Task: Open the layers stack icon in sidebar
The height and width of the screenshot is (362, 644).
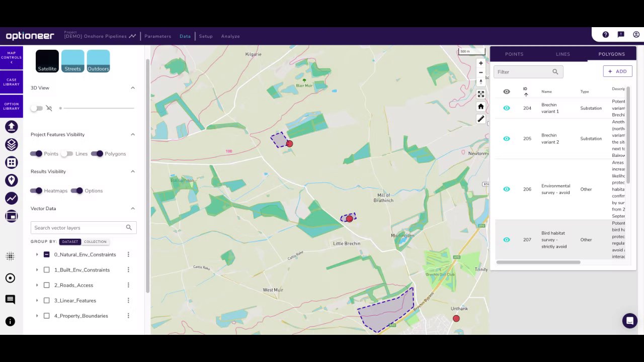Action: pos(11,145)
